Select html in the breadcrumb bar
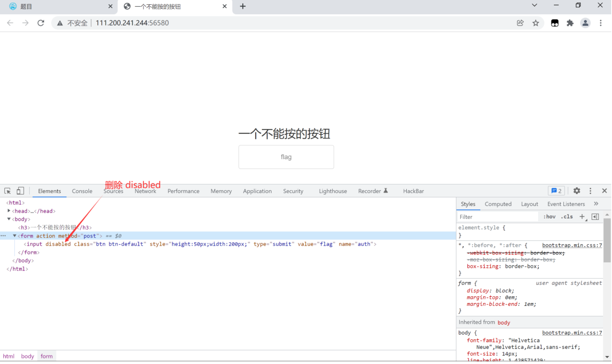The height and width of the screenshot is (364, 612). [x=8, y=356]
